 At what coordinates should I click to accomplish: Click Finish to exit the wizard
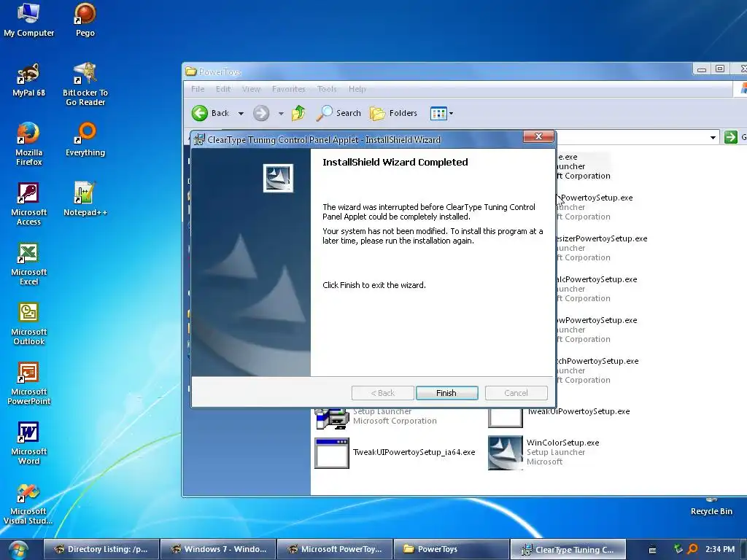(x=447, y=393)
